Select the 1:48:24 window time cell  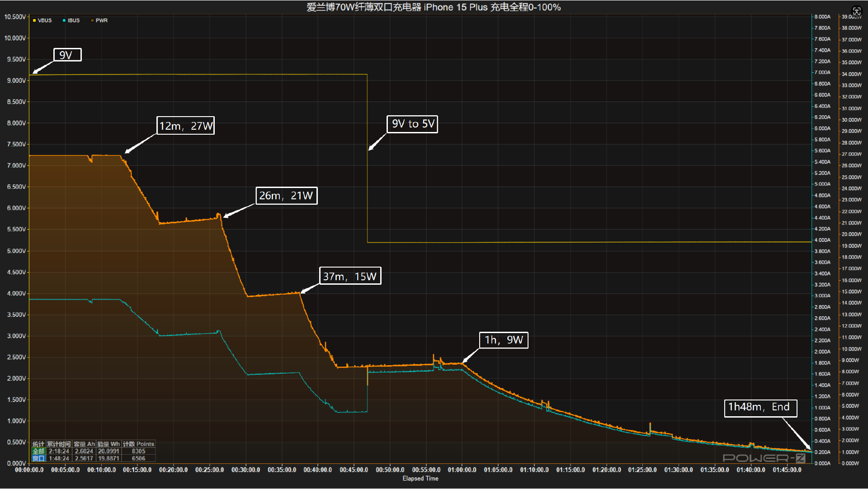pyautogui.click(x=59, y=458)
